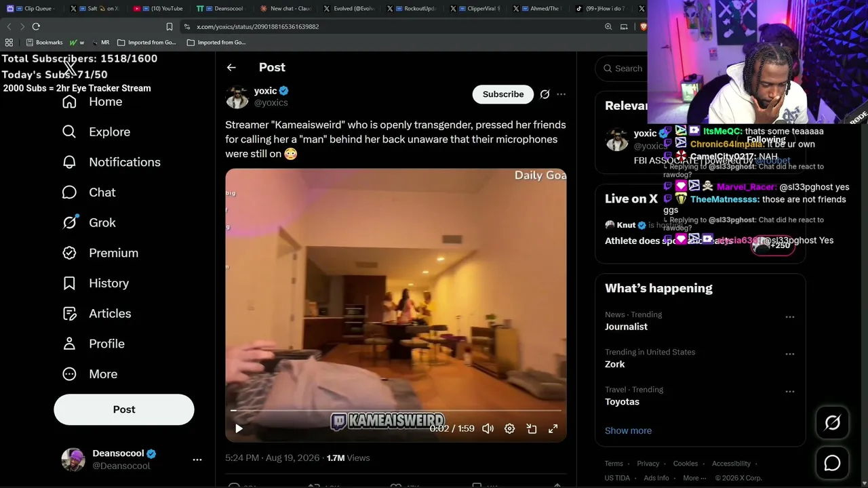Click the 5:24 PM Aug 19 timestamp
Screen dimensions: 868x488
pos(272,458)
